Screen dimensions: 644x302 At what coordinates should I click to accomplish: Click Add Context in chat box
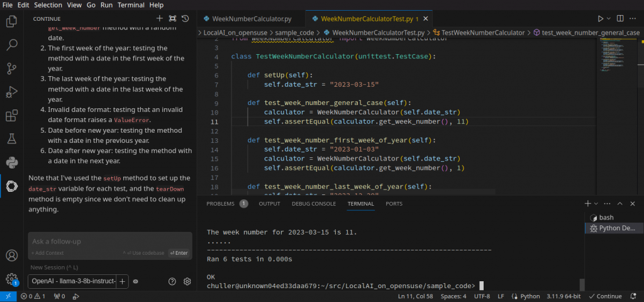pyautogui.click(x=48, y=253)
